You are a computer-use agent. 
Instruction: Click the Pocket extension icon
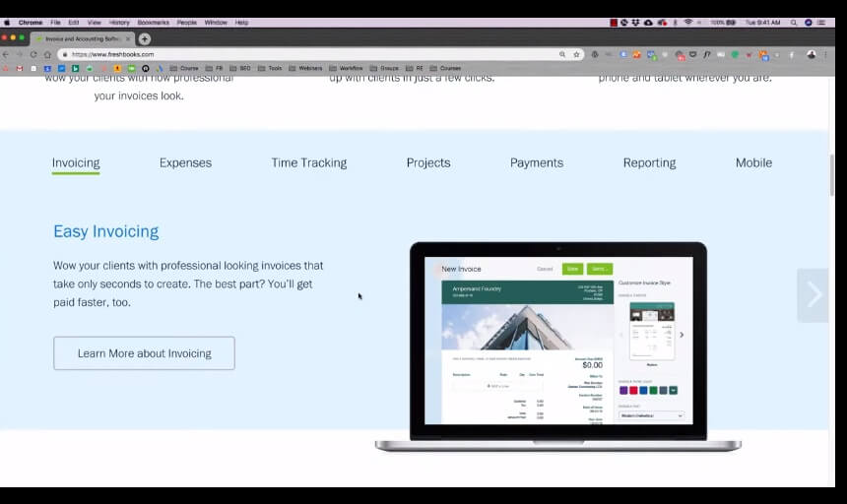(692, 54)
